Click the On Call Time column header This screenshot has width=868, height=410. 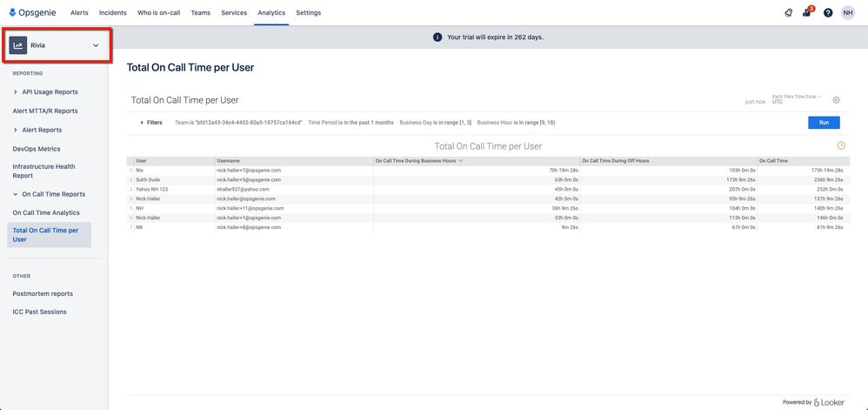click(x=773, y=161)
